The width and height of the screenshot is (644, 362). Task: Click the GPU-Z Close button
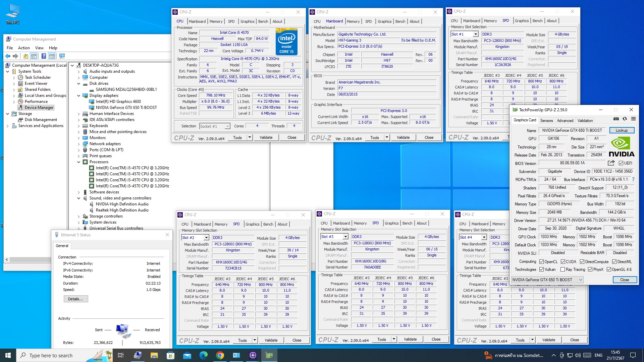click(624, 280)
